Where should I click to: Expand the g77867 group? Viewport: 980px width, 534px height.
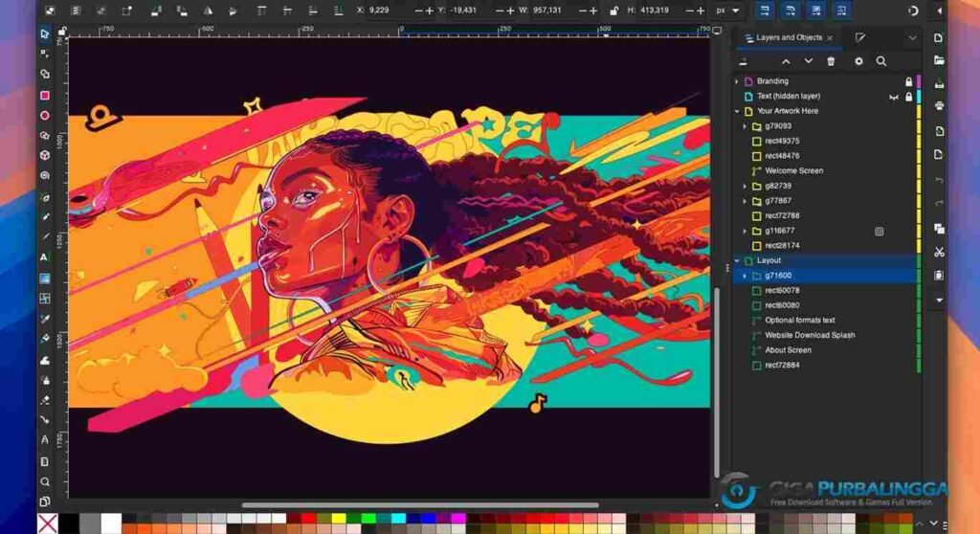tap(745, 201)
